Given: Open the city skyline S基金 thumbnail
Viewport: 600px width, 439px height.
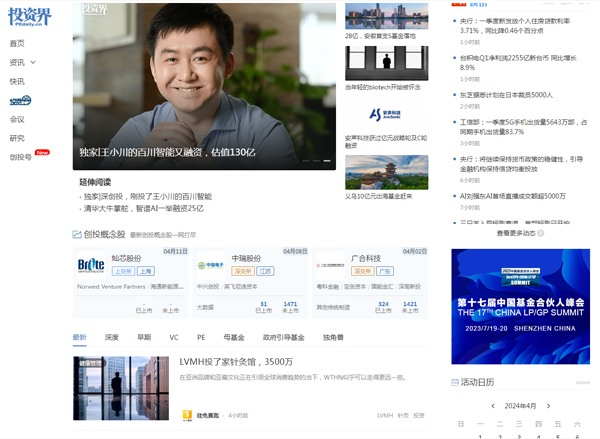Looking at the screenshot, I should tap(386, 16).
